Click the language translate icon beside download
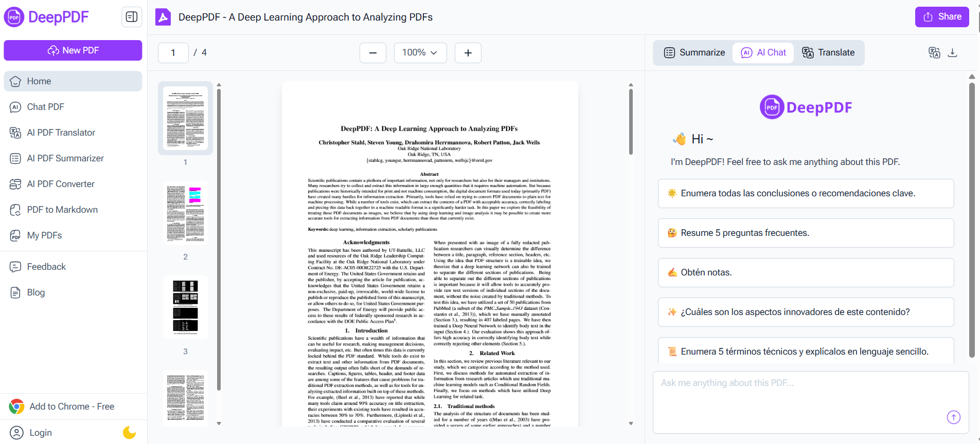 (934, 52)
